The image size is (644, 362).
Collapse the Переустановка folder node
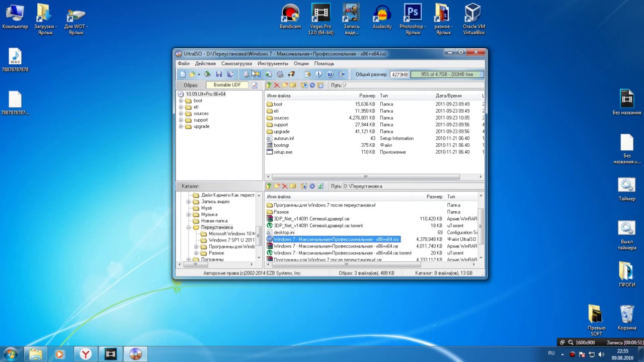tap(189, 227)
